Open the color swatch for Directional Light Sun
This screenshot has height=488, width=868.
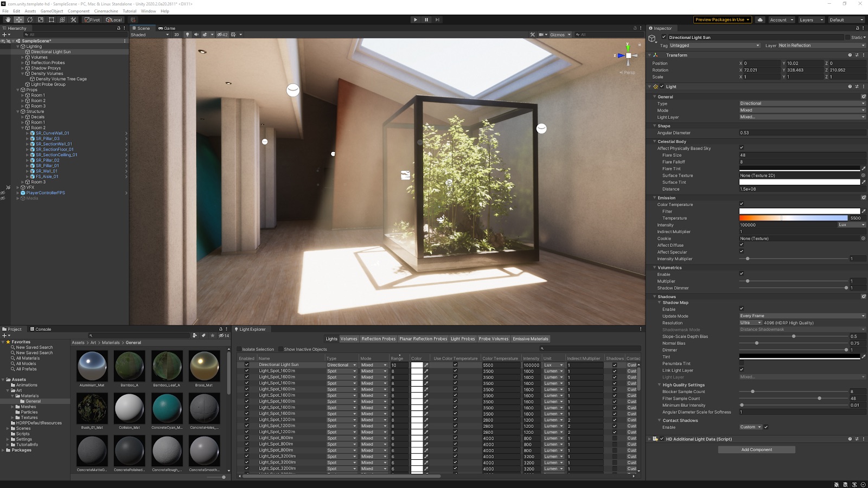point(418,364)
